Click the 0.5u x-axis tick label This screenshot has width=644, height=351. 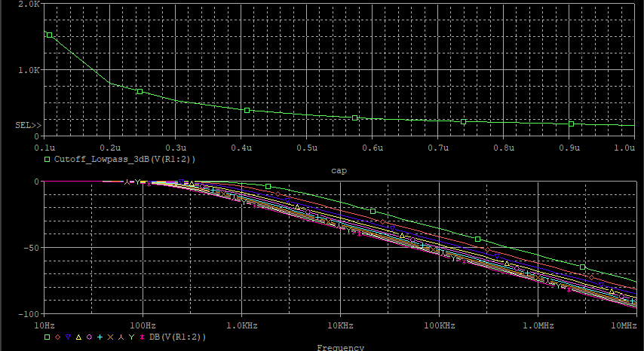pyautogui.click(x=307, y=148)
